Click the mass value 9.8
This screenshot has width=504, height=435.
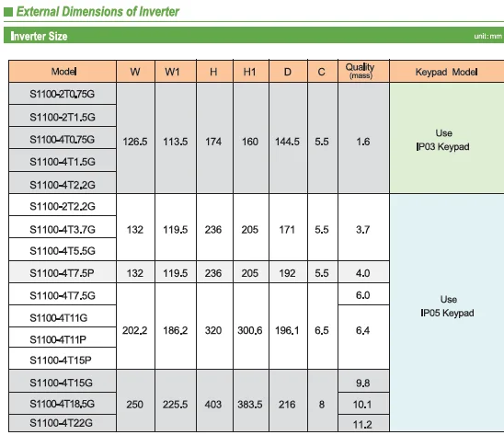tap(363, 383)
